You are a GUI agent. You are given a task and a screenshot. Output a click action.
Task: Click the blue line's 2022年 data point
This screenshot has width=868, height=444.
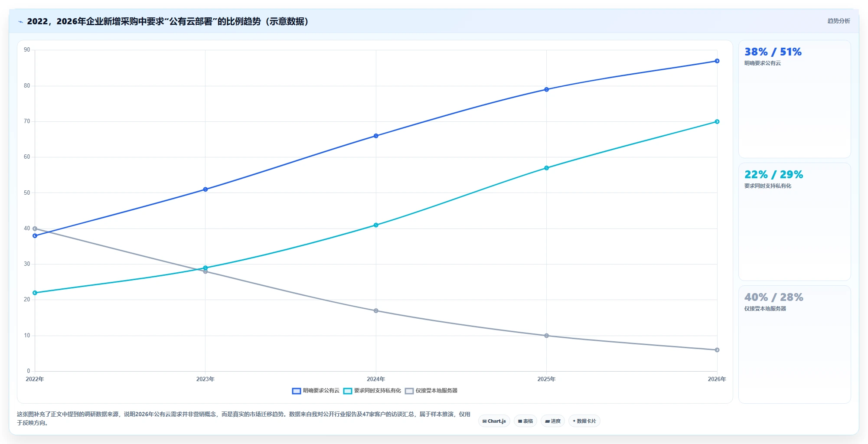coord(35,236)
